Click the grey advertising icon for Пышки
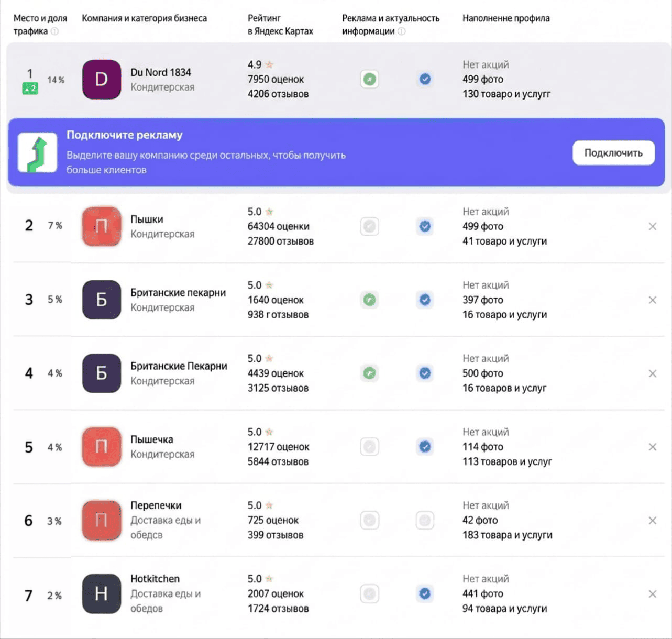Viewport: 672px width, 639px height. 369,226
